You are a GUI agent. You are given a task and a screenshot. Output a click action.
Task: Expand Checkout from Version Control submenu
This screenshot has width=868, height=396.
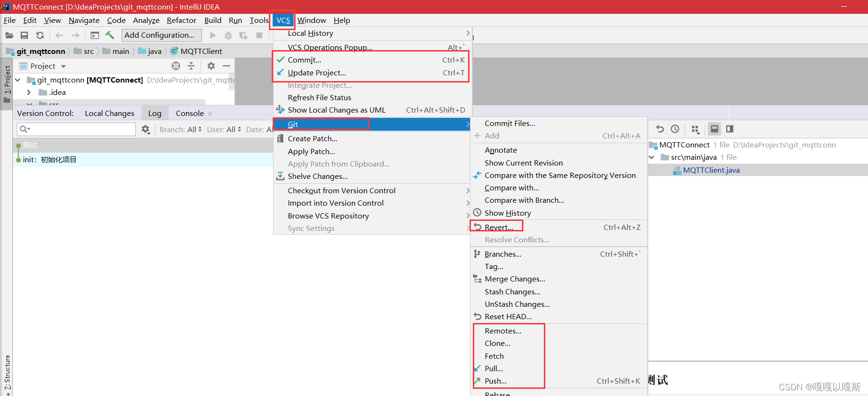coord(372,190)
